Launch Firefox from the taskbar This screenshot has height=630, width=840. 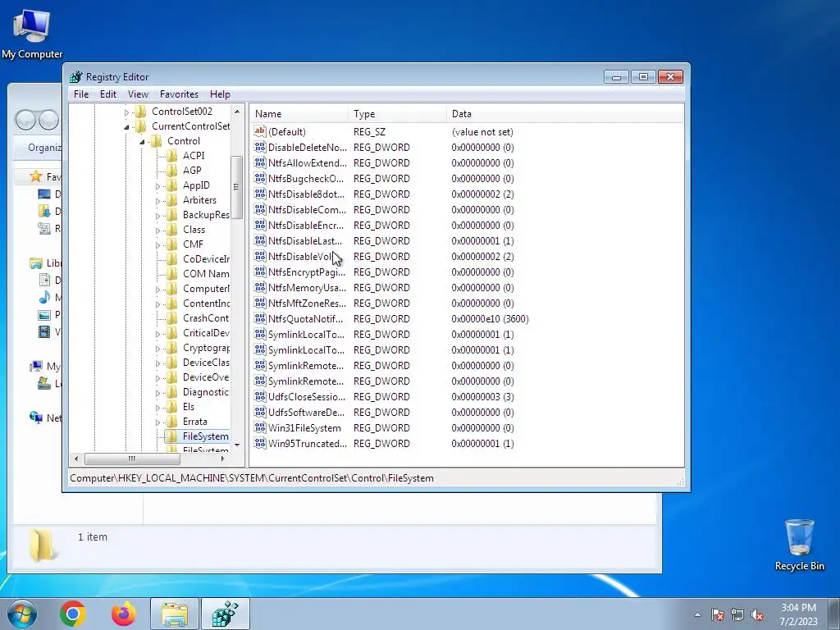tap(123, 614)
